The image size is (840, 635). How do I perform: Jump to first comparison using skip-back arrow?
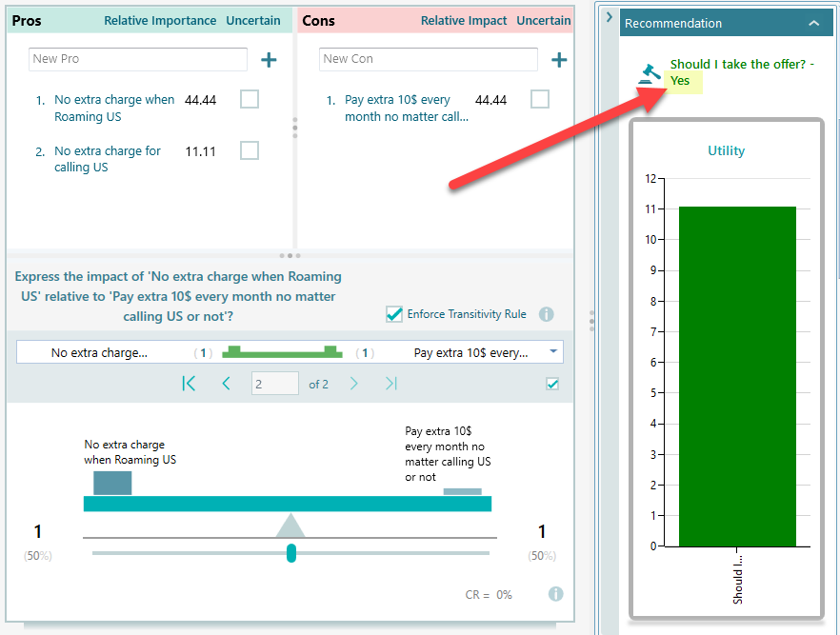coord(189,384)
